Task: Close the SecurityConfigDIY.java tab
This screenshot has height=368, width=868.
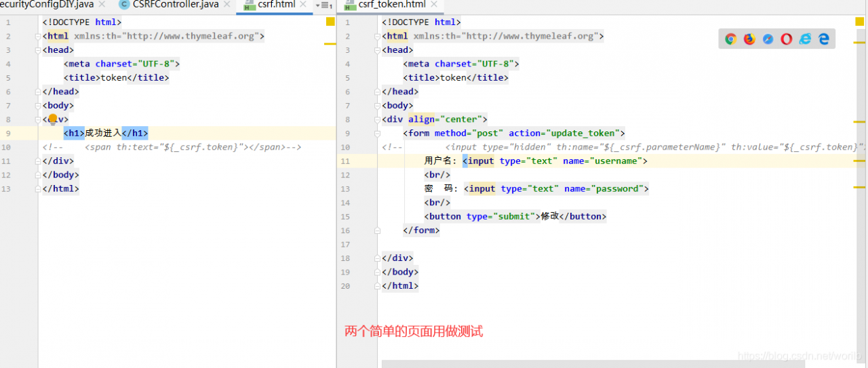Action: coord(101,5)
